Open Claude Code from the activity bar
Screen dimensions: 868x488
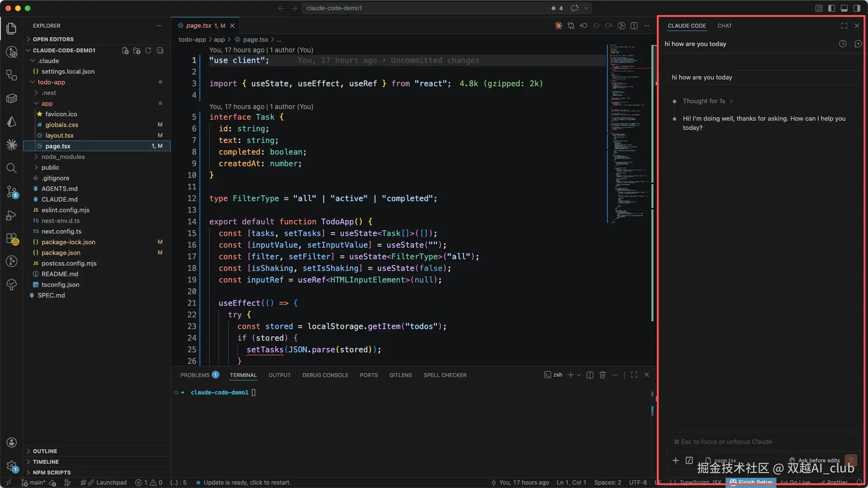12,144
